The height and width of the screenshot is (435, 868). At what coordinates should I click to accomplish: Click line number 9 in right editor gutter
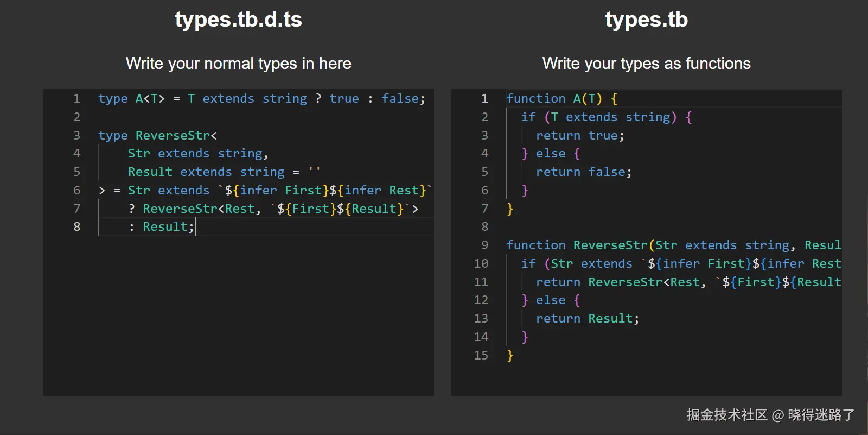click(x=485, y=245)
